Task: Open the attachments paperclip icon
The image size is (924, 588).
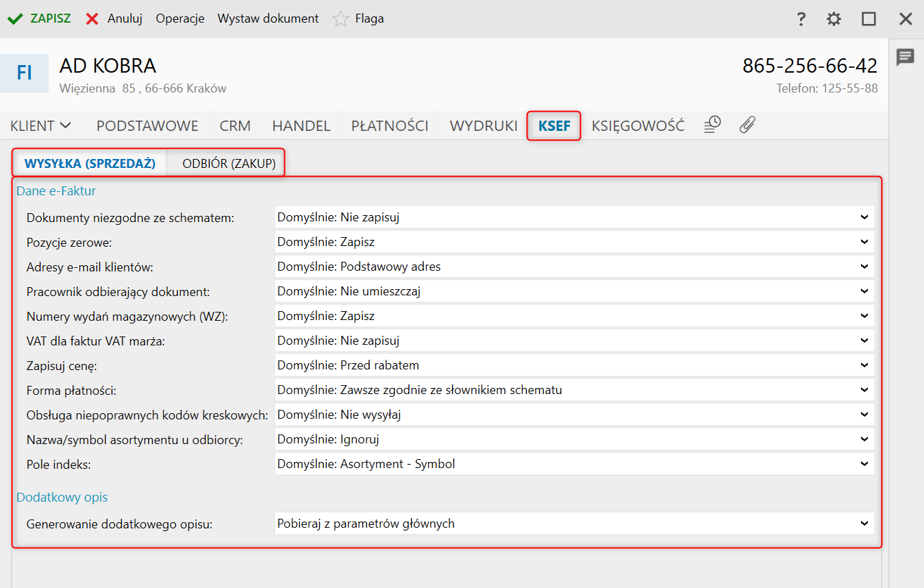Action: pyautogui.click(x=747, y=125)
